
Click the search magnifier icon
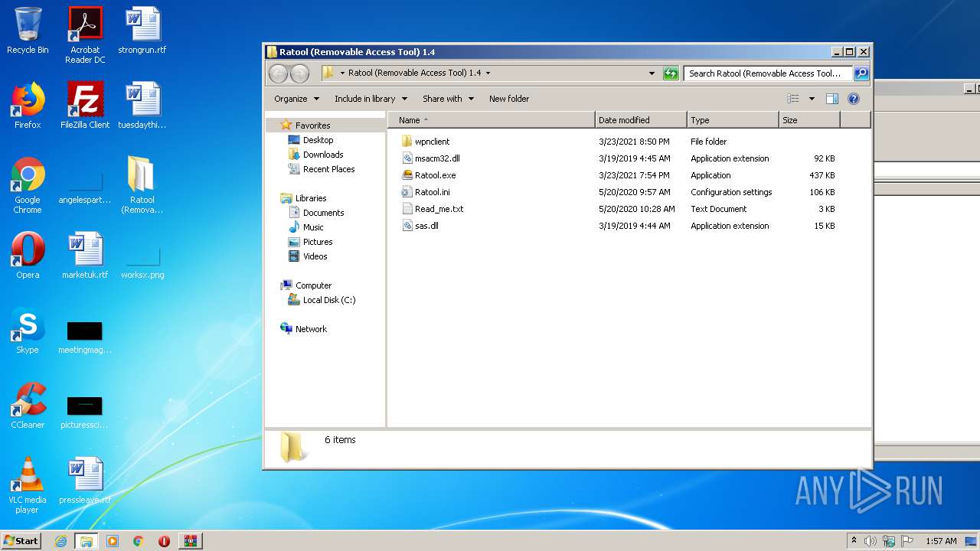pos(861,73)
